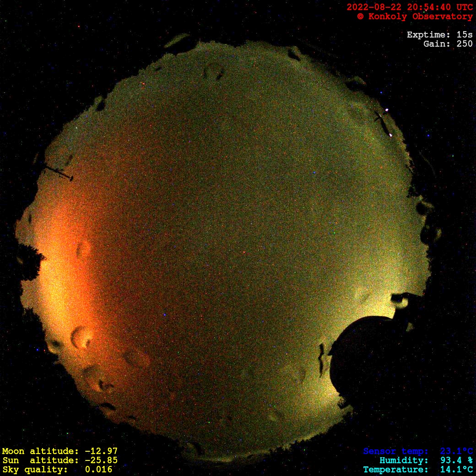Click the Sun altitude -25.85 label

(x=59, y=460)
